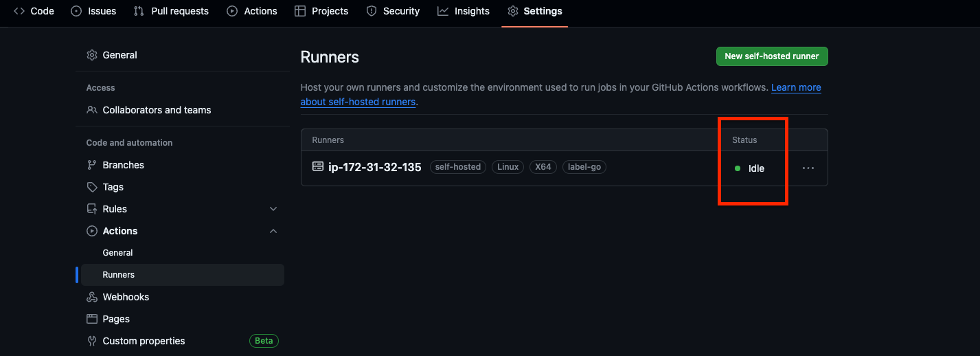The height and width of the screenshot is (356, 980).
Task: Click the Code brackets icon
Action: point(19,11)
